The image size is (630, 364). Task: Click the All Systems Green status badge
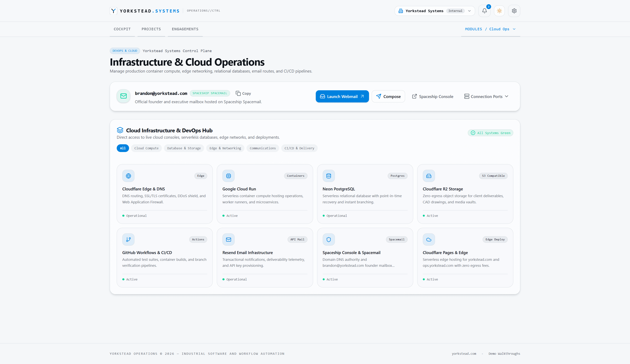(491, 133)
